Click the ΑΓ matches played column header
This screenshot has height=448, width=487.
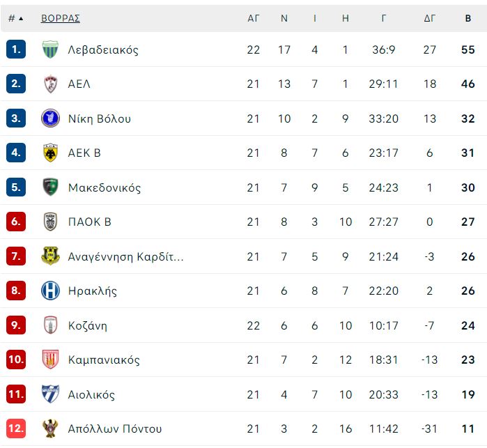click(x=253, y=18)
